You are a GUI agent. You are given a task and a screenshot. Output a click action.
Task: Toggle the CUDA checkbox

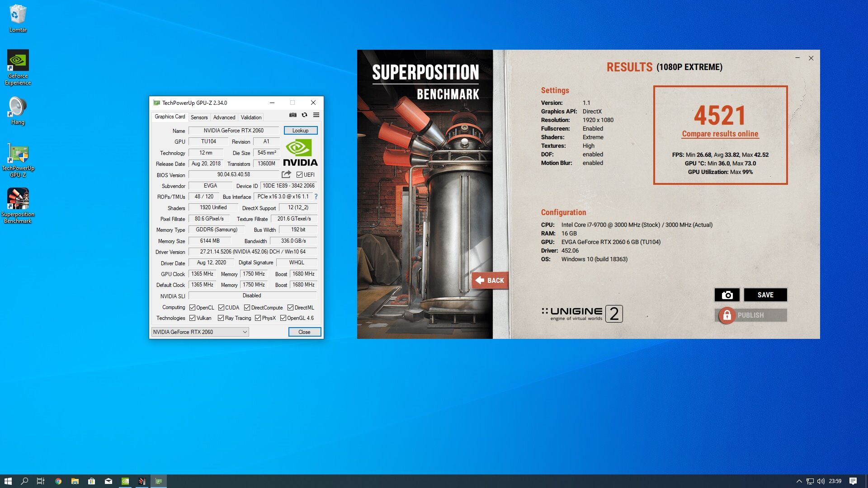[x=221, y=308]
